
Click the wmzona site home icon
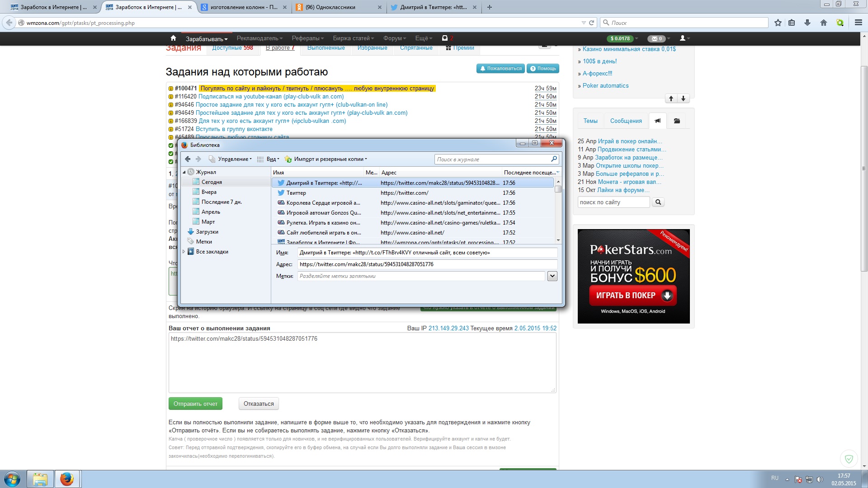(173, 38)
